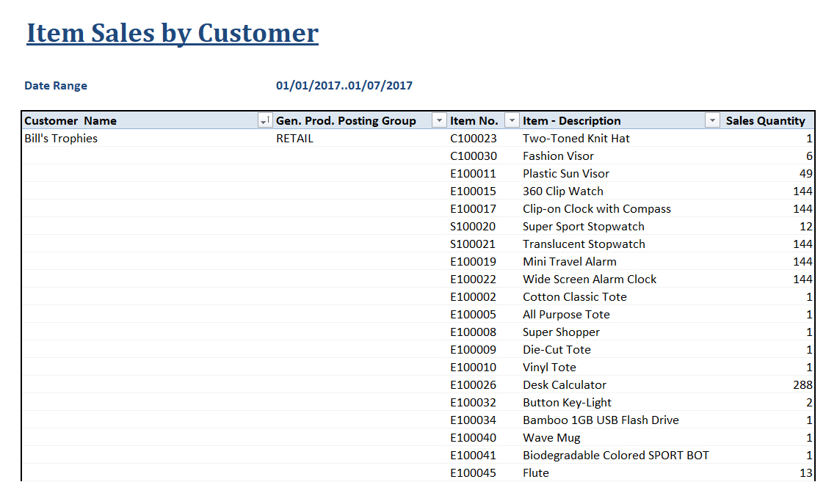
Task: Select the Bill's Trophies customer cell
Action: click(x=61, y=138)
